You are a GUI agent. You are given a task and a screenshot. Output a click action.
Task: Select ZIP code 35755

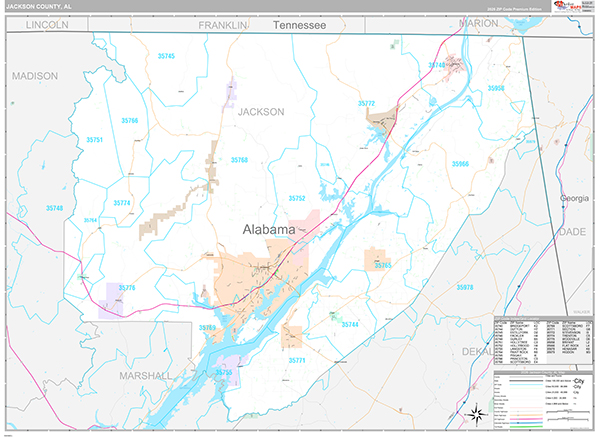[x=224, y=372]
